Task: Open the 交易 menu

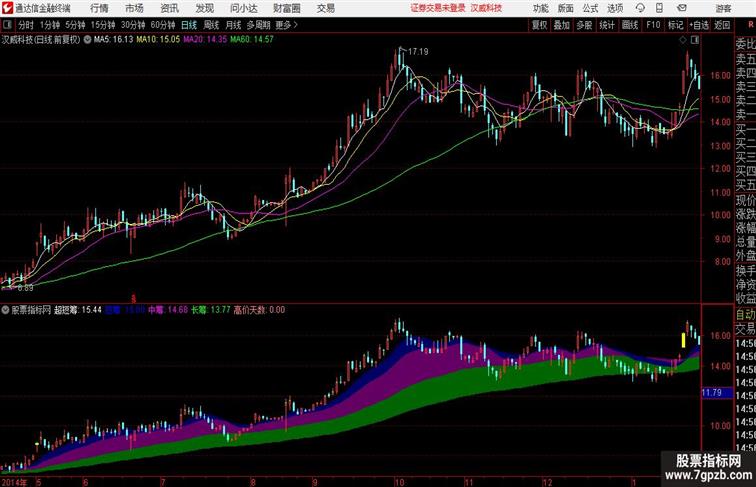Action: pos(325,8)
